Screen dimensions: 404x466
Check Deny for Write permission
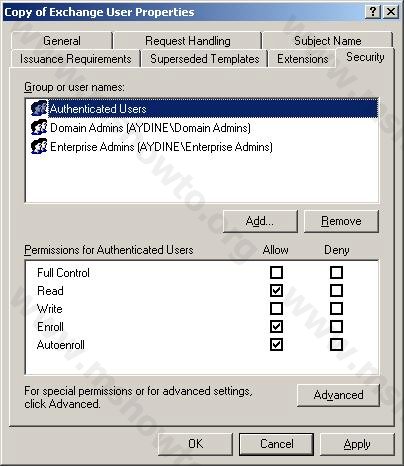coord(336,308)
